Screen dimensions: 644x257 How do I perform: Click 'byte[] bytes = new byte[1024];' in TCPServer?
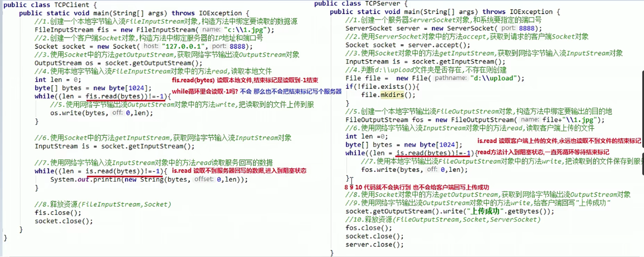(x=404, y=145)
